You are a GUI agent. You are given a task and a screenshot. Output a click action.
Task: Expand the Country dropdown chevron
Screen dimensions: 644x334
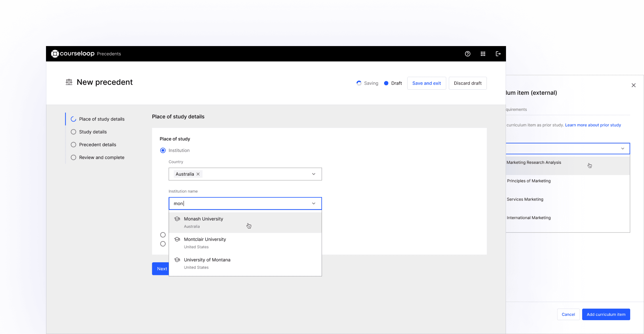(x=314, y=174)
